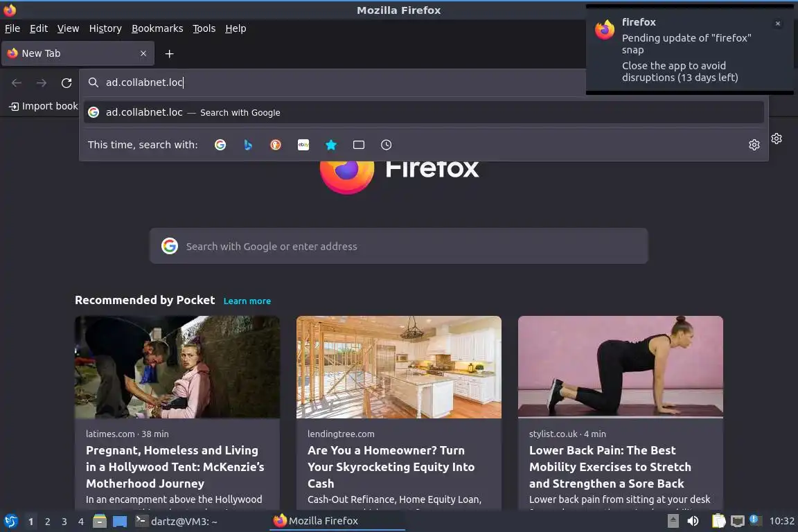Search this time with Bing icon
The height and width of the screenshot is (532, 798).
pyautogui.click(x=248, y=145)
